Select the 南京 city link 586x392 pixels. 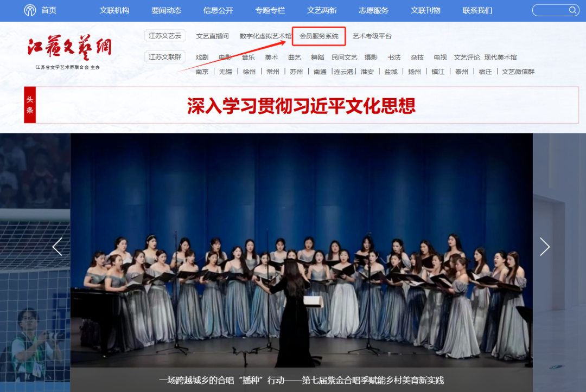click(202, 72)
